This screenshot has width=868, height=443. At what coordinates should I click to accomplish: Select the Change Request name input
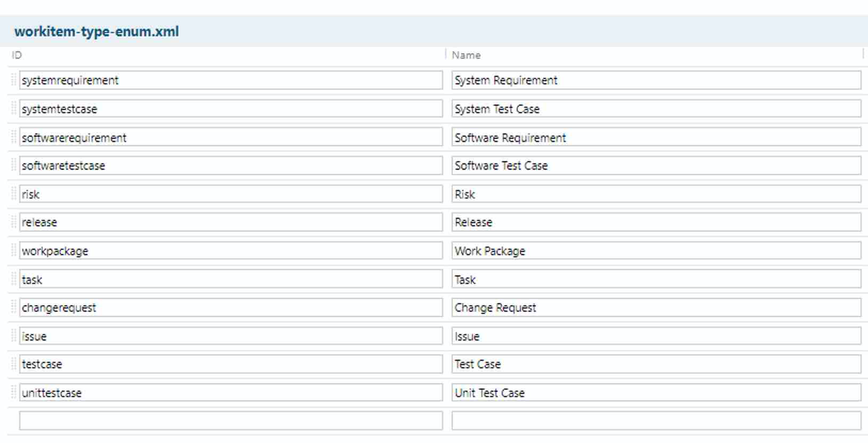point(656,307)
